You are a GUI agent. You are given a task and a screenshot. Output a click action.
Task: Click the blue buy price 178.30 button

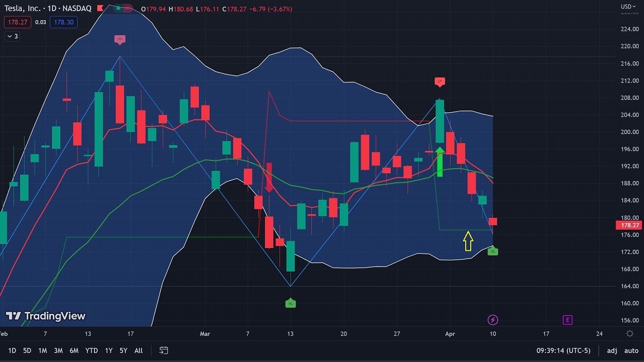click(x=64, y=22)
